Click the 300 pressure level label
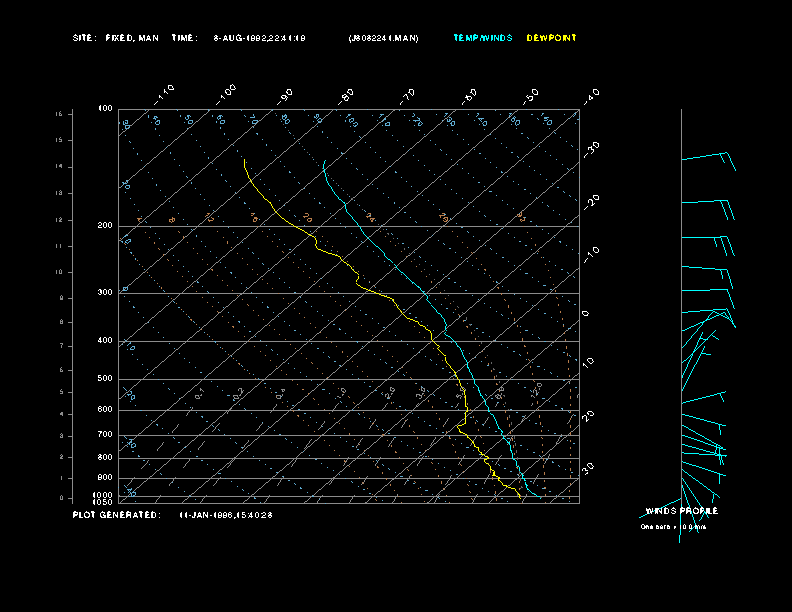 [x=105, y=293]
